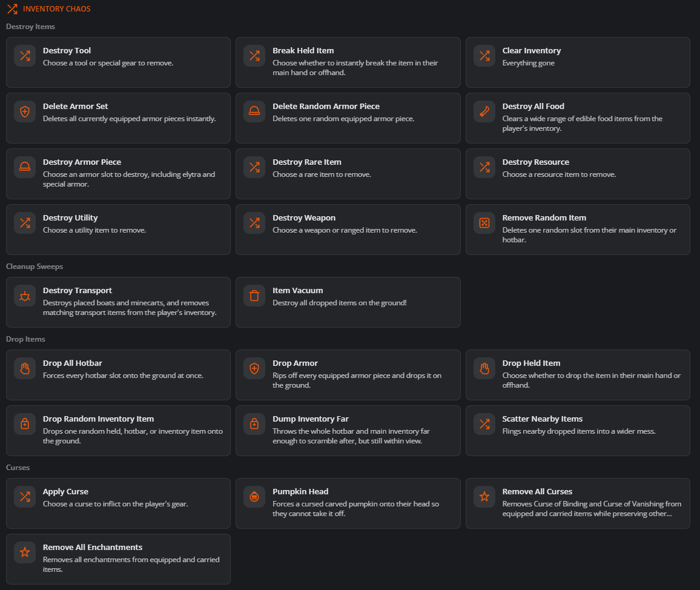Click the lock icon on Dump Inventory Far
This screenshot has height=590, width=700.
point(254,424)
